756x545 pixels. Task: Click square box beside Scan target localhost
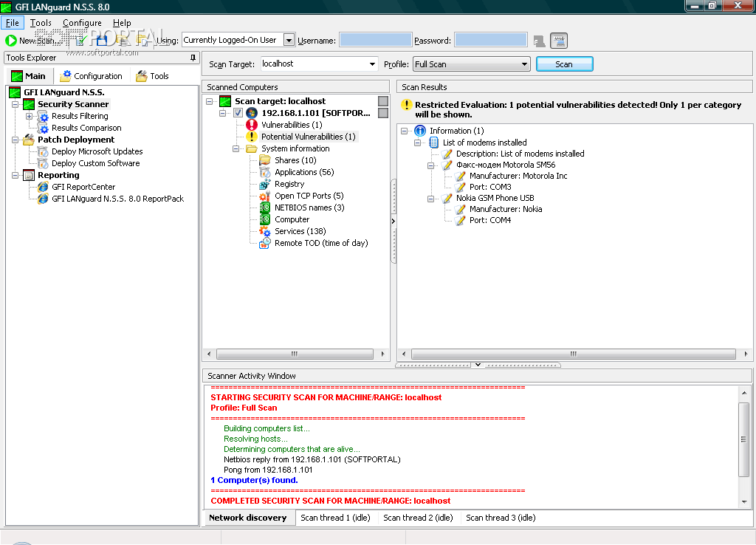(383, 101)
